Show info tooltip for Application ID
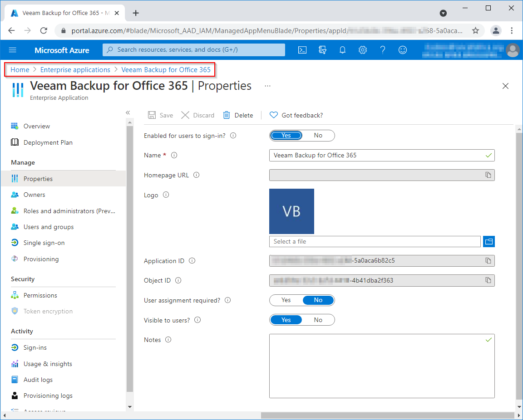This screenshot has width=523, height=420. click(x=192, y=261)
